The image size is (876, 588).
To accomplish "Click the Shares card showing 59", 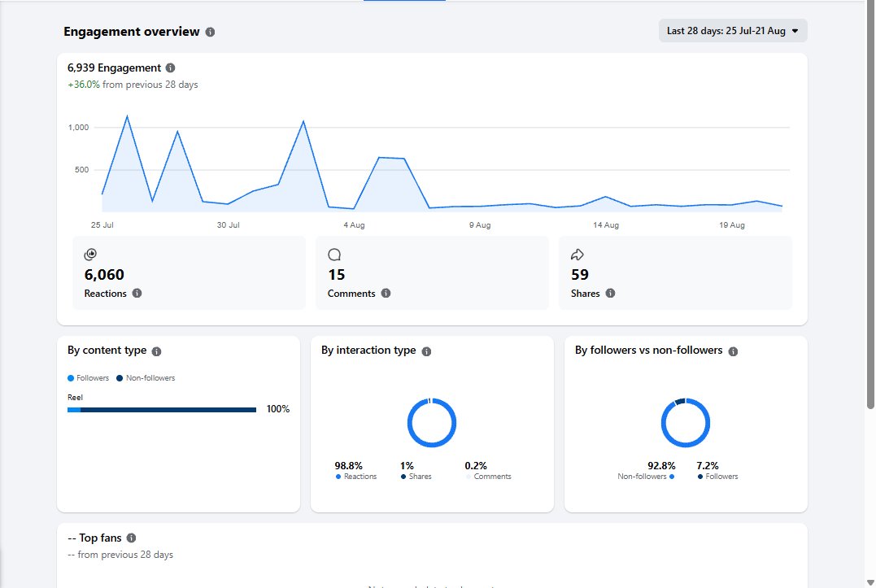I will 675,272.
